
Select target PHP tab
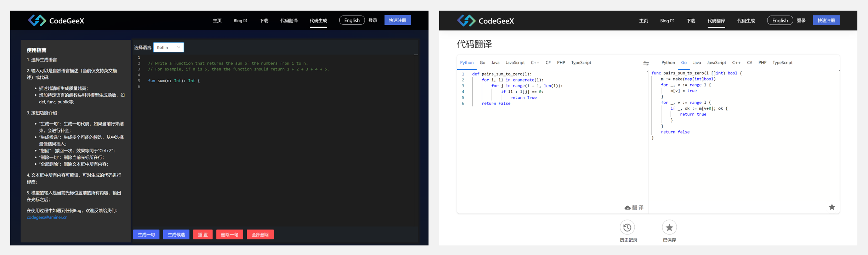coord(762,63)
